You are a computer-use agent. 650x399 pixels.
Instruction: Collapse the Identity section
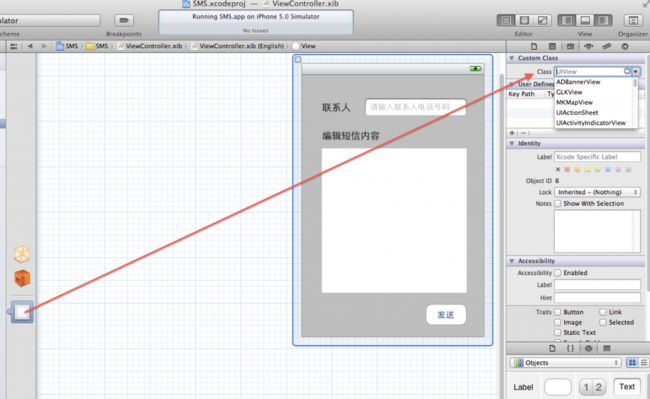(x=512, y=143)
